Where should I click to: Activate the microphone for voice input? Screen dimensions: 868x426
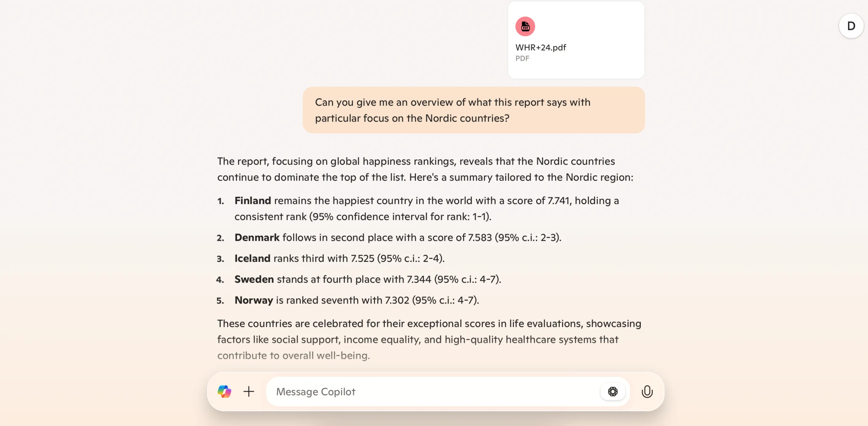tap(647, 392)
